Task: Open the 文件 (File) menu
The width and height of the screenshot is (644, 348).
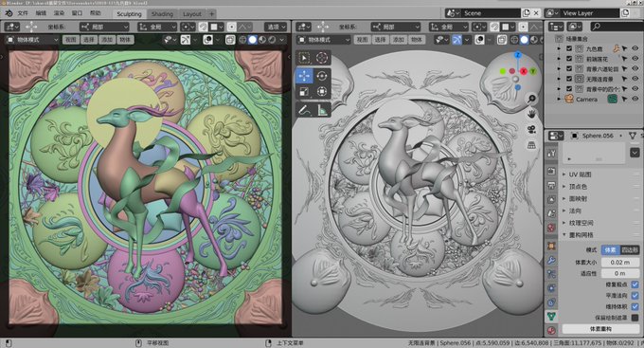Action: pyautogui.click(x=23, y=13)
